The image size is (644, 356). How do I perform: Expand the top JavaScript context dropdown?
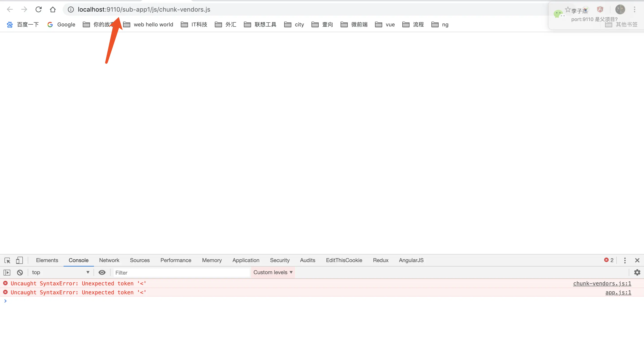click(x=60, y=273)
